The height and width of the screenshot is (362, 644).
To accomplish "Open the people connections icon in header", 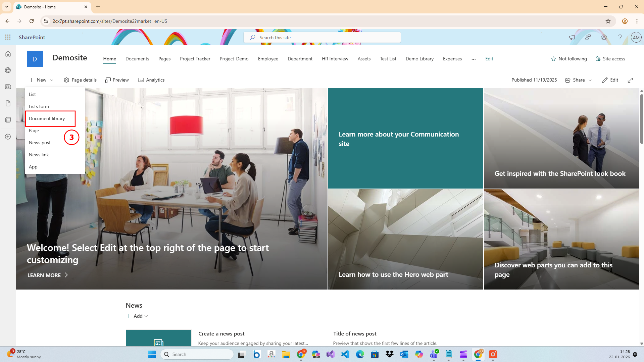I will click(588, 37).
